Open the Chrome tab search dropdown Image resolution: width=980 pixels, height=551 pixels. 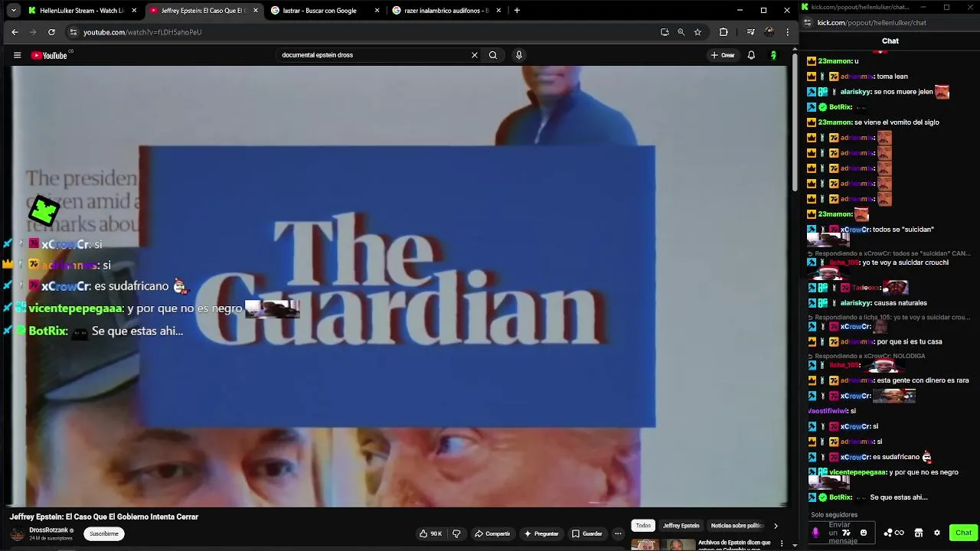[x=13, y=11]
